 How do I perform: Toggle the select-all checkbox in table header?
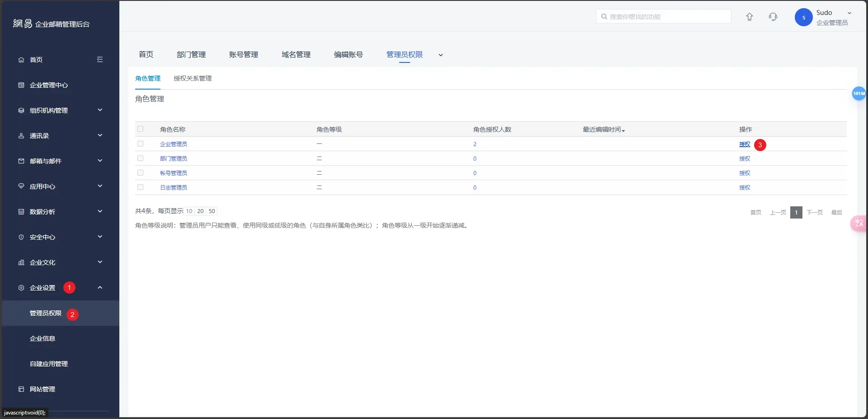tap(140, 129)
